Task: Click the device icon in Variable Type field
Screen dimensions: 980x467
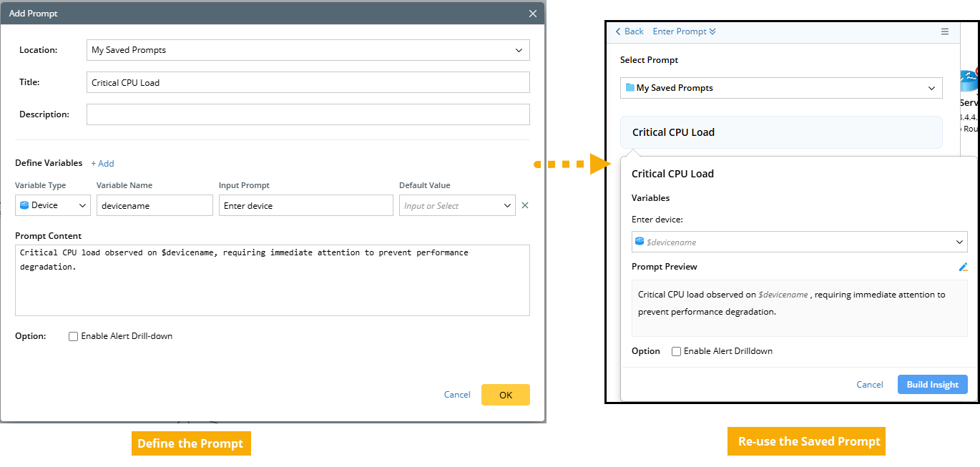Action: point(24,205)
